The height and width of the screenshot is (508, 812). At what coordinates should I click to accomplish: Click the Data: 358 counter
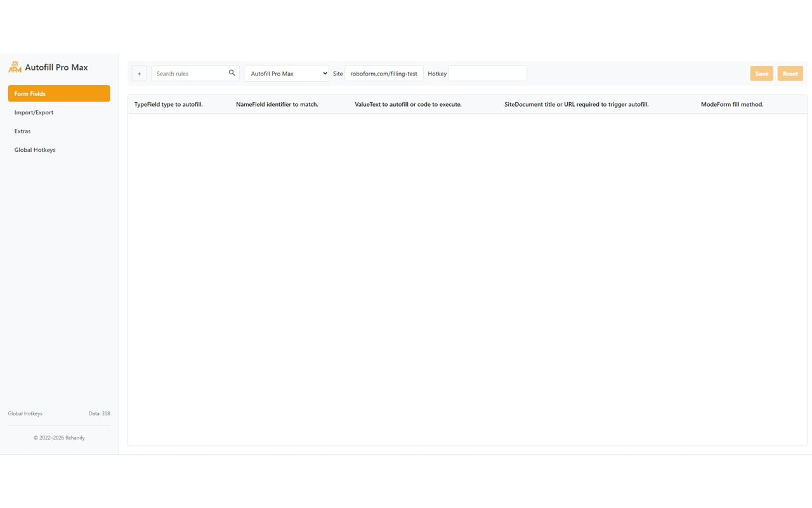pyautogui.click(x=100, y=413)
